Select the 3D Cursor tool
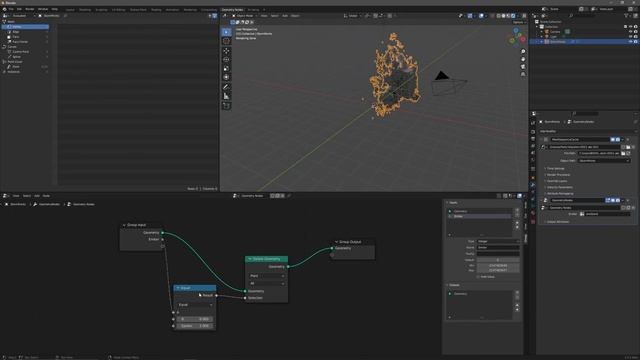 pyautogui.click(x=226, y=41)
